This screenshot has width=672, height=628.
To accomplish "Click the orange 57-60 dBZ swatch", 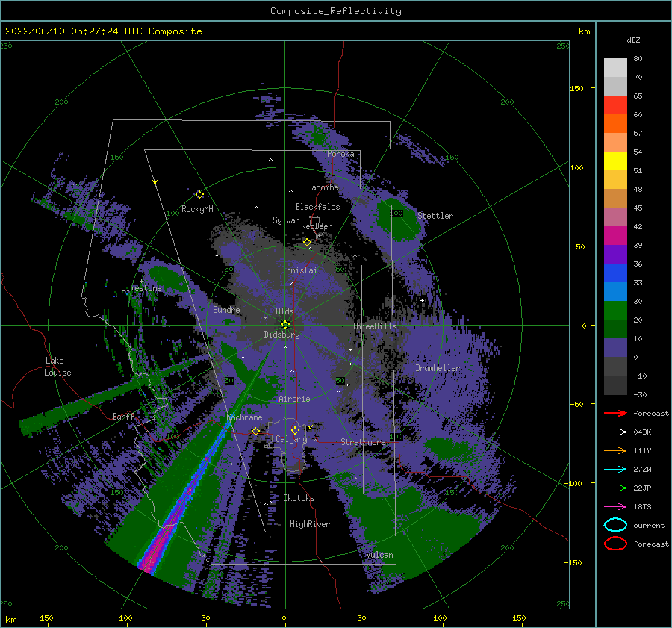I will point(615,124).
